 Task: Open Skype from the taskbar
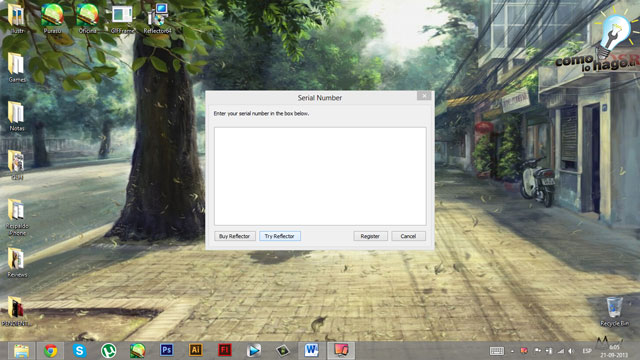[x=80, y=351]
